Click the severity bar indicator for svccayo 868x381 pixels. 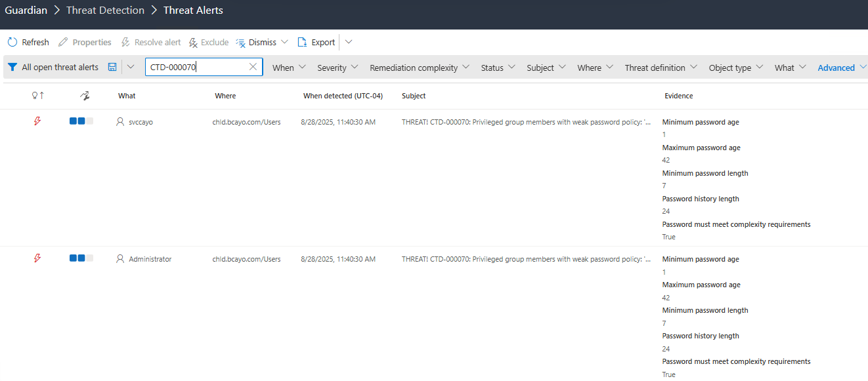click(x=81, y=121)
